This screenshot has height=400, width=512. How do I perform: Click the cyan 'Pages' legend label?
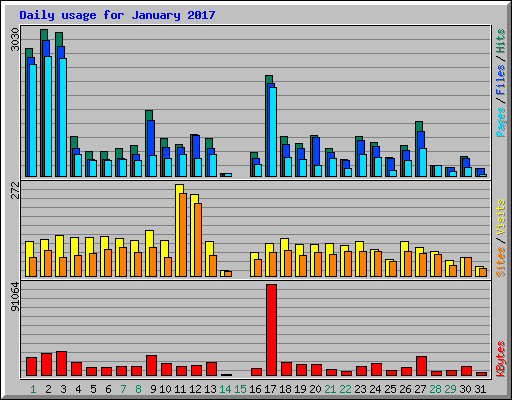click(x=501, y=122)
